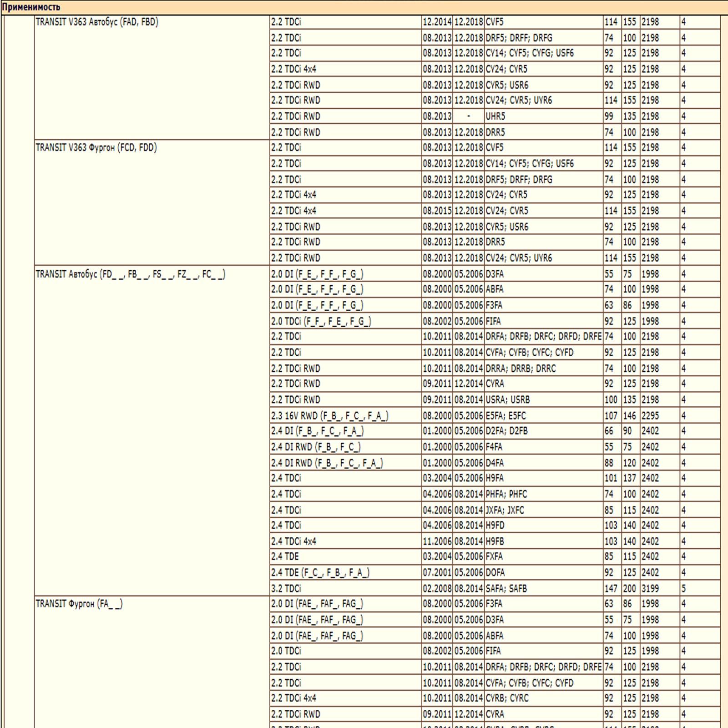Select the TRANSIT V363 Автобус (FAD, FBD) model cell
Screen dimensions: 728x728
[x=97, y=22]
